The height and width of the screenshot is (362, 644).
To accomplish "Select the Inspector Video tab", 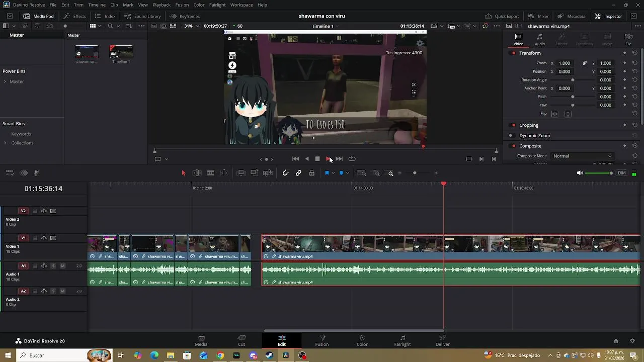I will pos(518,39).
